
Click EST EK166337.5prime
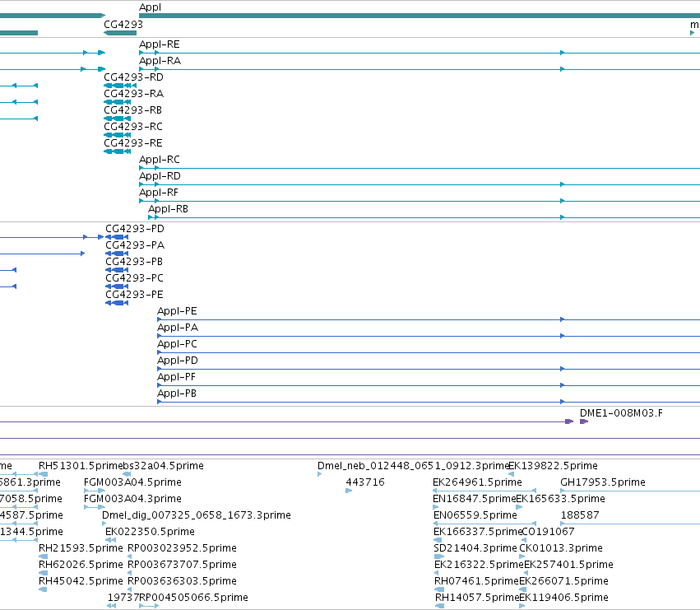point(478,533)
